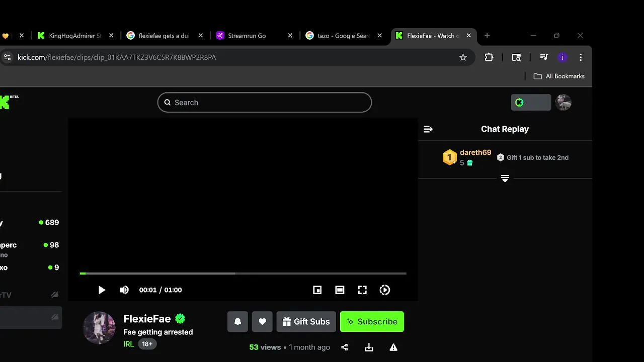
Task: Select FlexieFae Watch tab
Action: pyautogui.click(x=432, y=36)
